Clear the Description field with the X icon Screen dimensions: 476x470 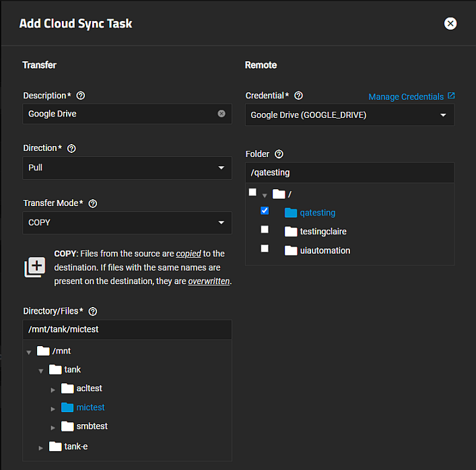point(222,114)
